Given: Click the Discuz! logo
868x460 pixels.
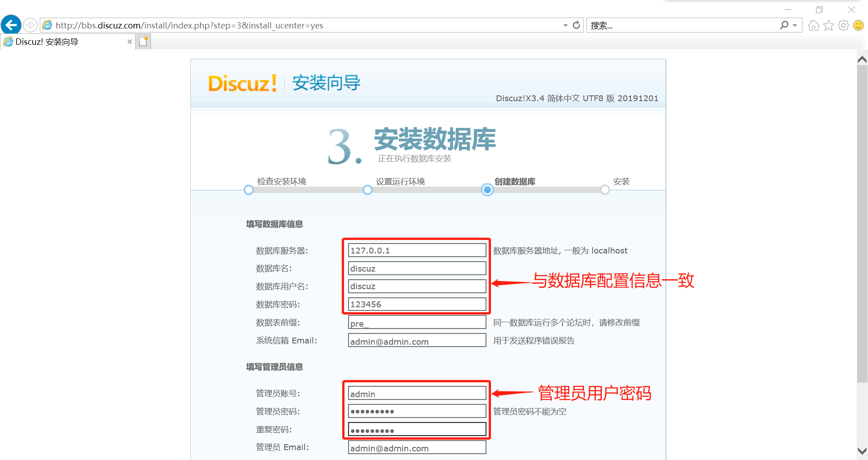Looking at the screenshot, I should [242, 84].
